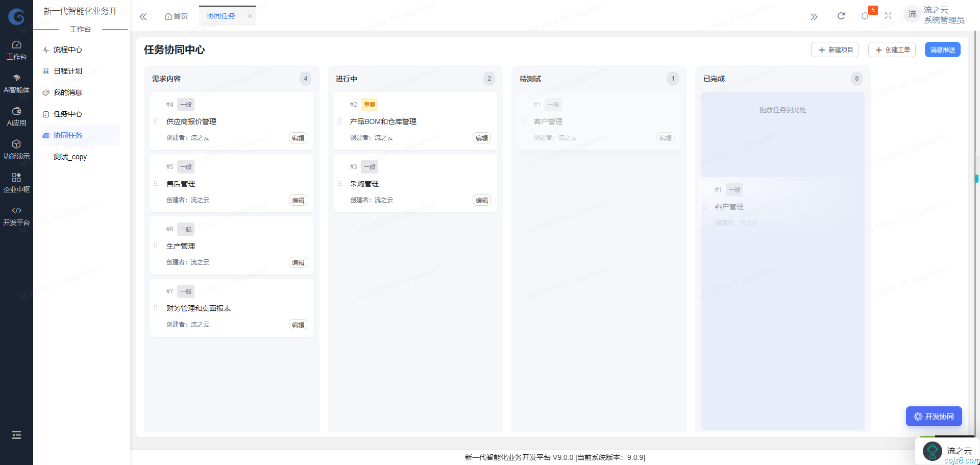Refresh the page with the reload icon

pos(841,15)
